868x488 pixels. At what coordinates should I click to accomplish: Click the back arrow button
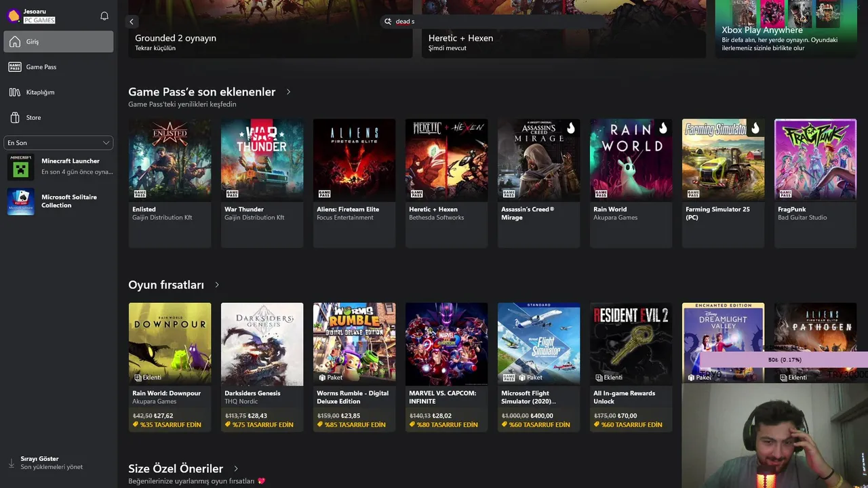[x=132, y=22]
